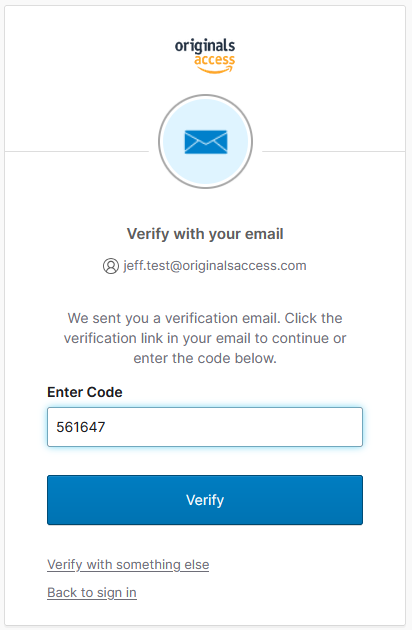
Task: Click the Verify with your email heading
Action: point(205,234)
